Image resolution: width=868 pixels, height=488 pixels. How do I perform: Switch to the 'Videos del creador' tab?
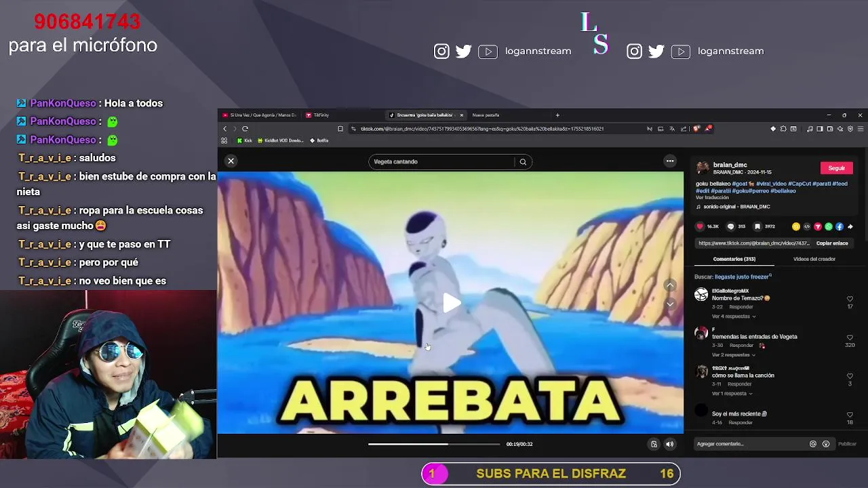[x=814, y=259]
